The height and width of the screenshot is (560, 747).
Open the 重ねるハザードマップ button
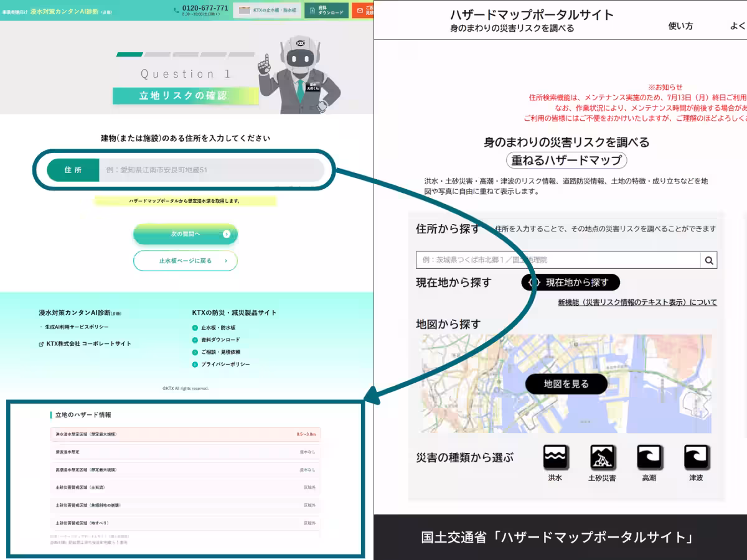click(x=566, y=160)
